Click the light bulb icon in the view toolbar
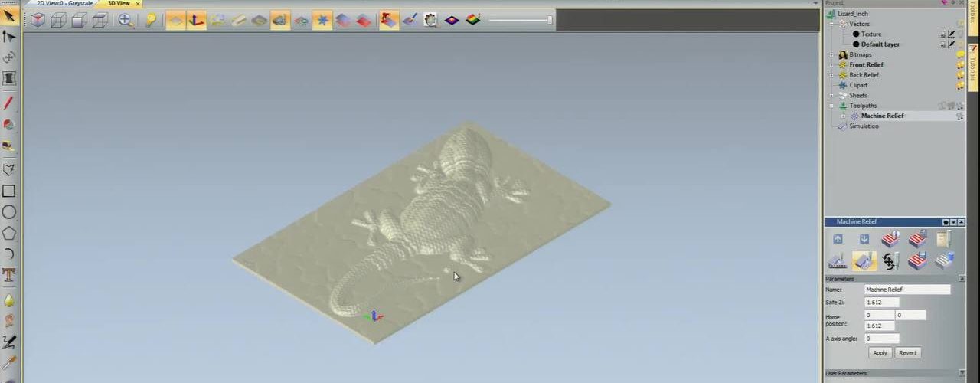This screenshot has height=383, width=980. coord(151,21)
